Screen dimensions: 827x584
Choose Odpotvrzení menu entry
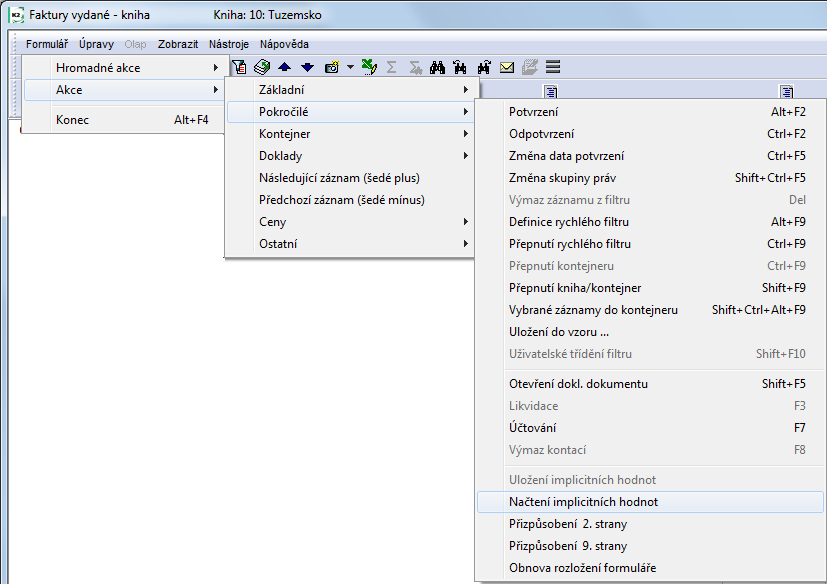point(650,134)
